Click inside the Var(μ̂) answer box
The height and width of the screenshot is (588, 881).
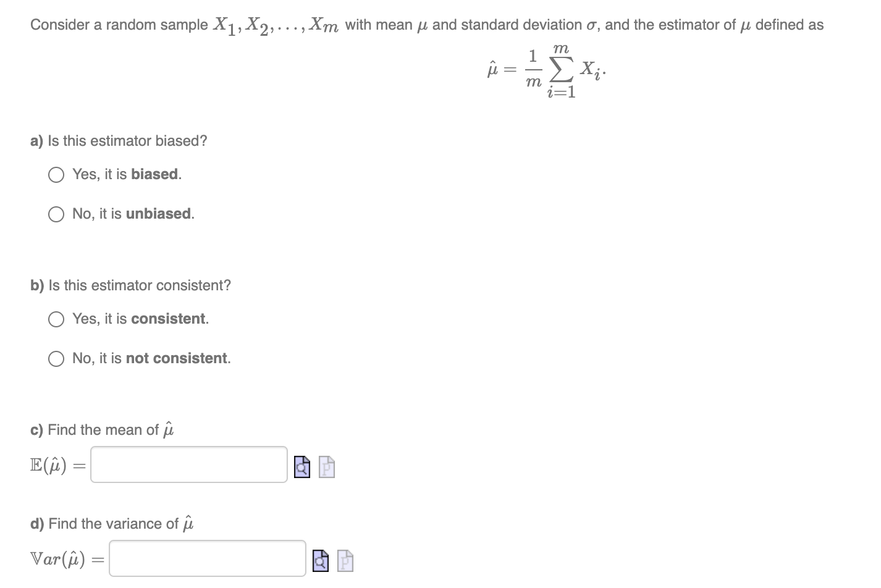[x=207, y=558]
